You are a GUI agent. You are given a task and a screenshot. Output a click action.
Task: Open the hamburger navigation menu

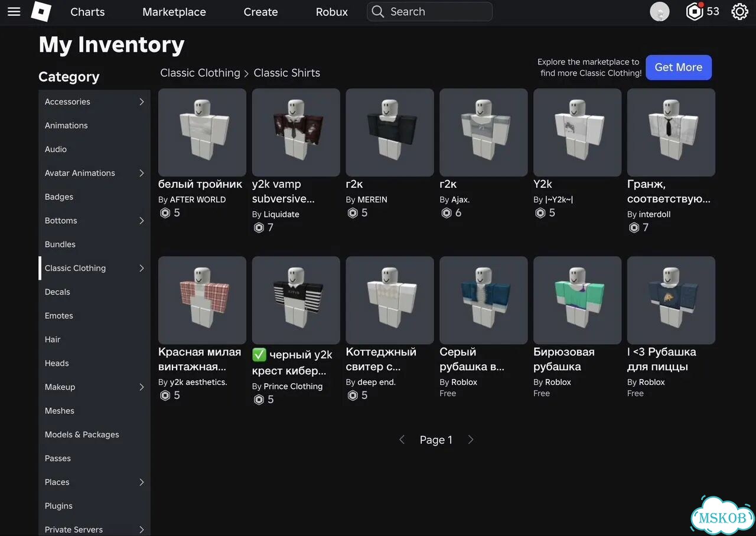(x=14, y=12)
